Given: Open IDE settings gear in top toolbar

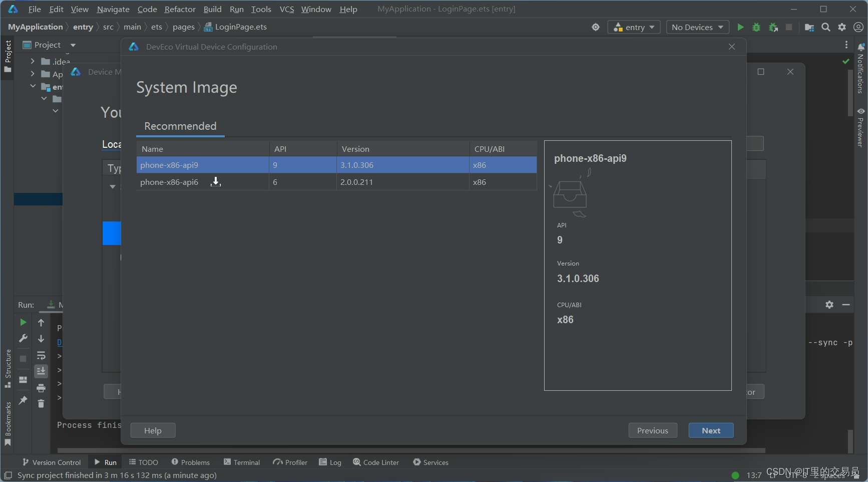Looking at the screenshot, I should tap(842, 27).
